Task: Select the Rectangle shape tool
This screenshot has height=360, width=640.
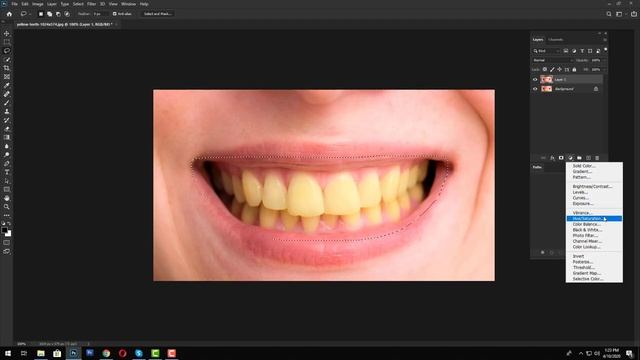Action: (x=7, y=190)
